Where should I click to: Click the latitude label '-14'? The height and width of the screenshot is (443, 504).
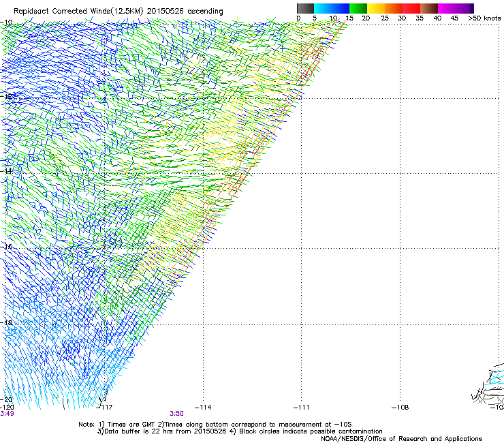click(x=7, y=171)
